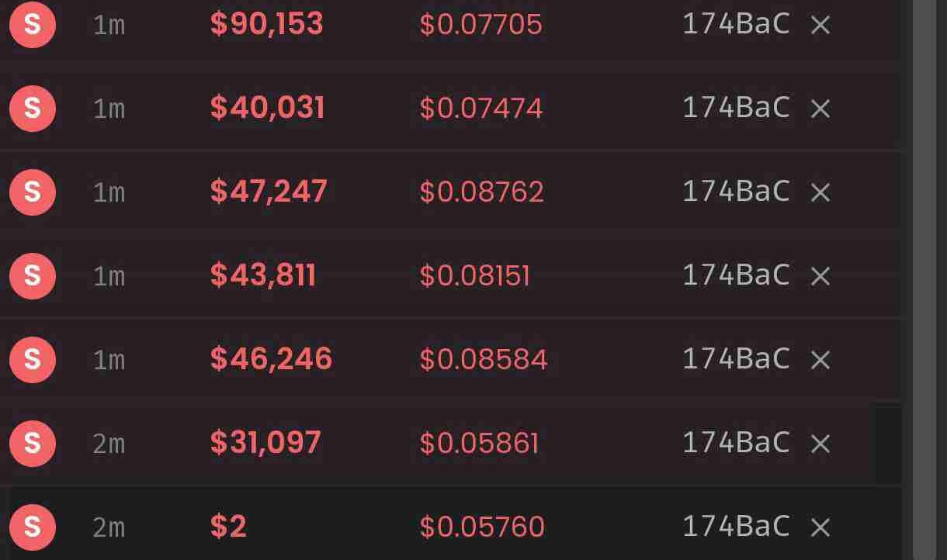Click the X next to the $40,031 trade
Screen dimensions: 947x560
[x=820, y=109]
